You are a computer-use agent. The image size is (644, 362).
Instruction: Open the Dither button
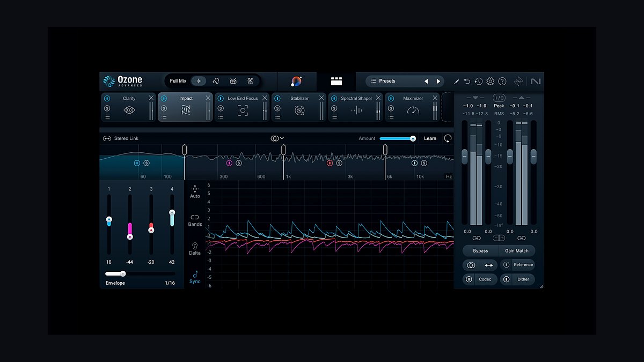(523, 279)
